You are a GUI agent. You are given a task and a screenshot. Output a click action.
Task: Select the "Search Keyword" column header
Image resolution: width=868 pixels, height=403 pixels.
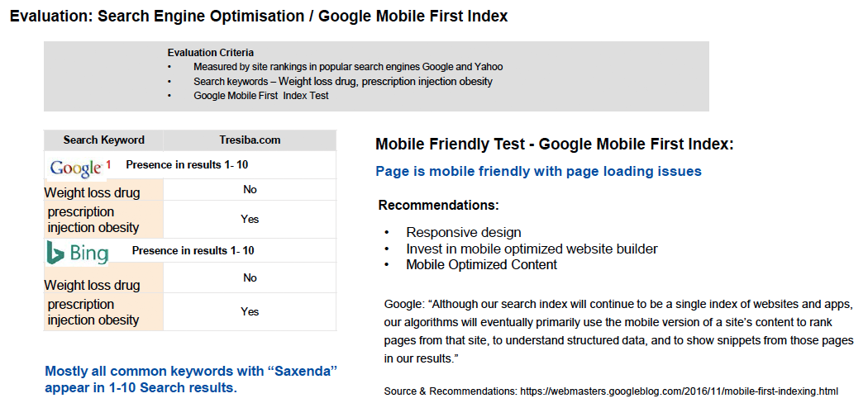pos(104,140)
